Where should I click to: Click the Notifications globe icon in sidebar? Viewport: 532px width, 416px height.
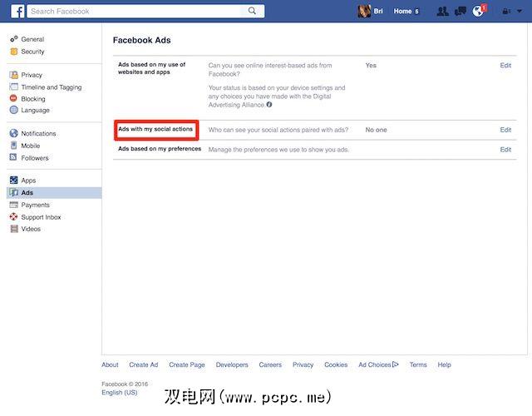pyautogui.click(x=14, y=133)
